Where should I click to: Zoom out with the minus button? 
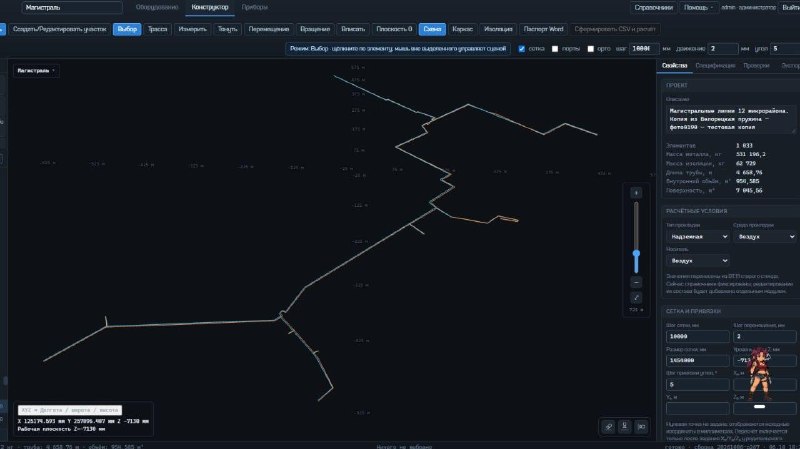[636, 282]
